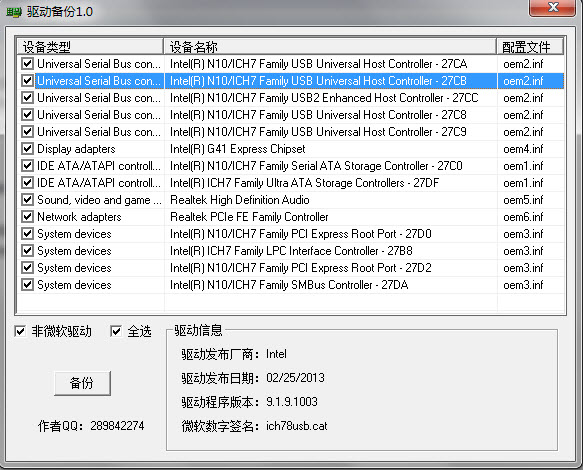Click the 配置文件 column header

coord(530,46)
